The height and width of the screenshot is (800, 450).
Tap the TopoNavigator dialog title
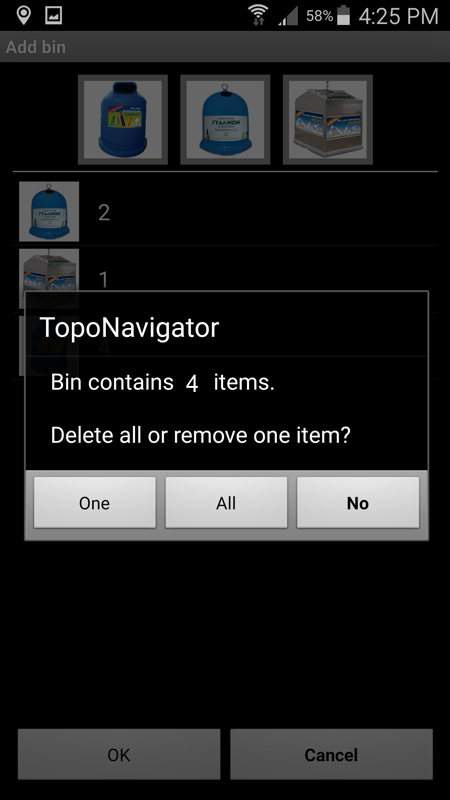[x=130, y=328]
